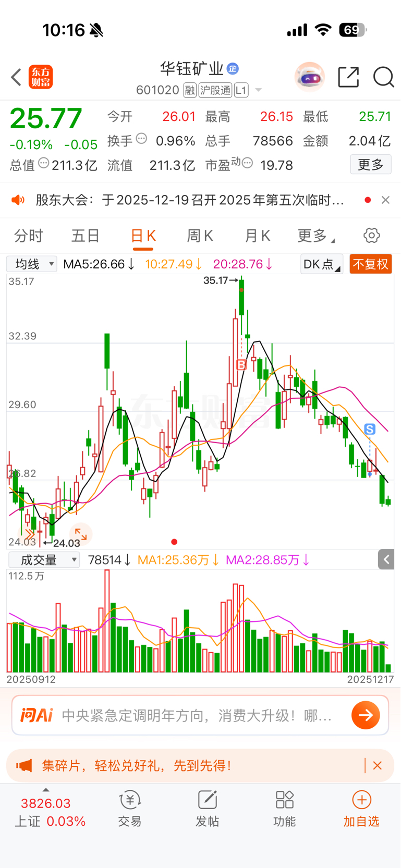This screenshot has width=401, height=868.
Task: Tap the robot assistant avatar icon
Action: coord(310,77)
